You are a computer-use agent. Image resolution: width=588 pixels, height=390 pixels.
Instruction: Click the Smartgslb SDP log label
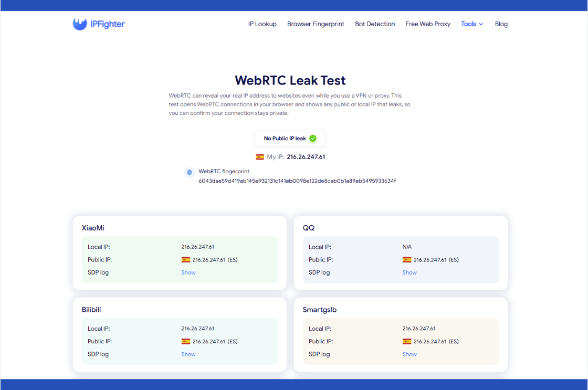(x=319, y=354)
